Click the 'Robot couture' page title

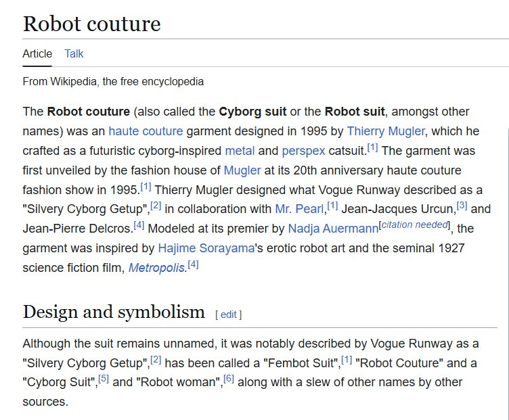pyautogui.click(x=92, y=24)
